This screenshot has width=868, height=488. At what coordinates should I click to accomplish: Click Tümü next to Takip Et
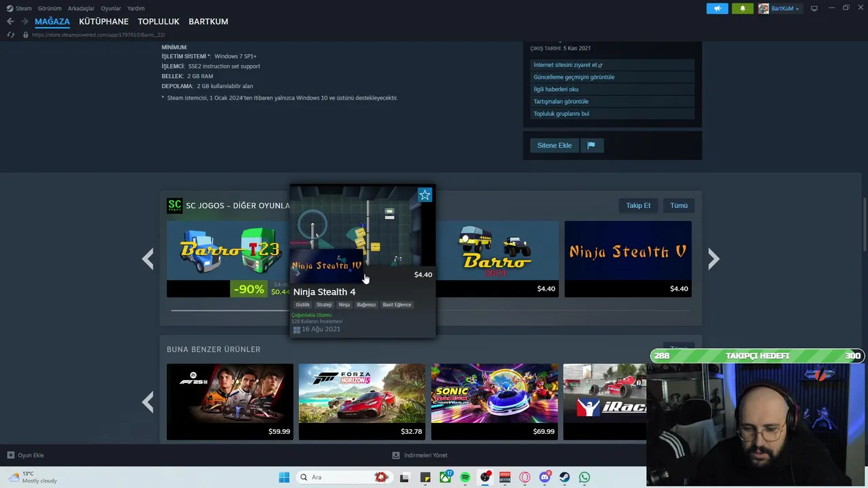(x=679, y=205)
